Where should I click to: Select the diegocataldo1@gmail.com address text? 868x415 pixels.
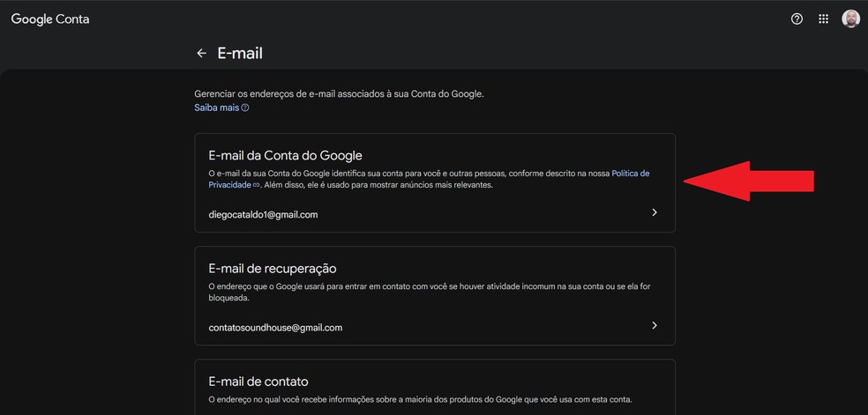coord(263,215)
